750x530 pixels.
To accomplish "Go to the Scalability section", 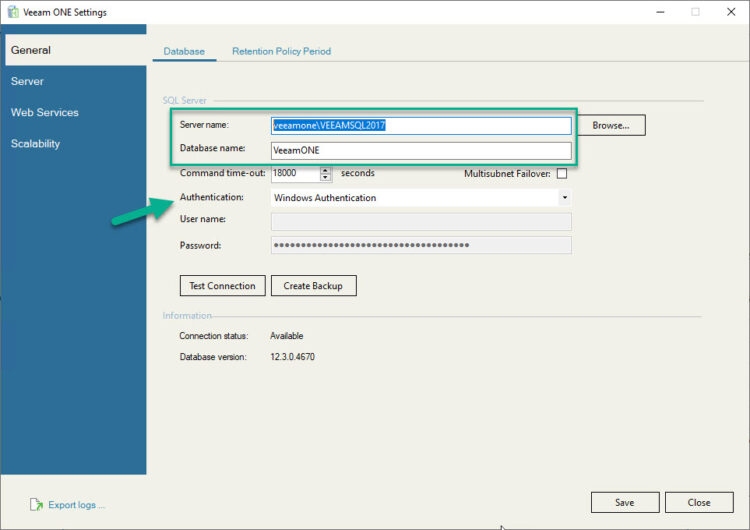I will pyautogui.click(x=35, y=144).
